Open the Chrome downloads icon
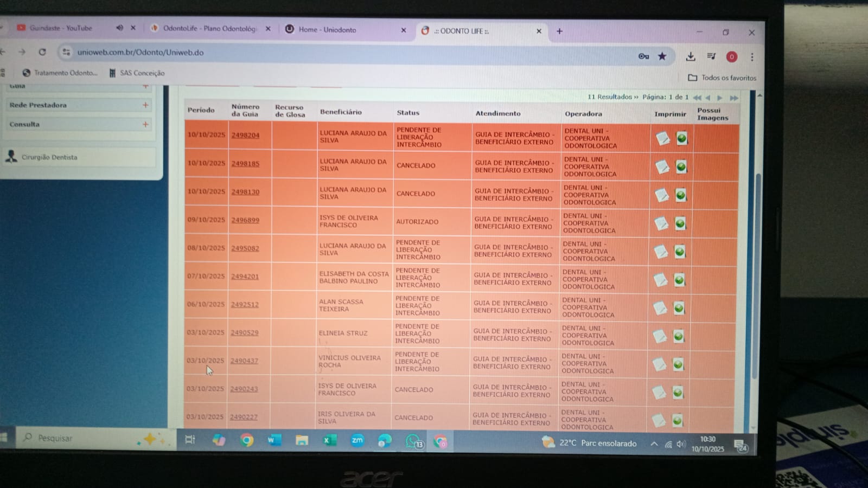 (x=691, y=56)
